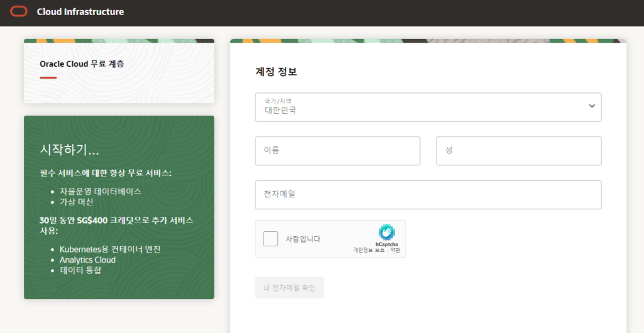Click the Cloud Infrastructure header title
644x333 pixels.
80,12
